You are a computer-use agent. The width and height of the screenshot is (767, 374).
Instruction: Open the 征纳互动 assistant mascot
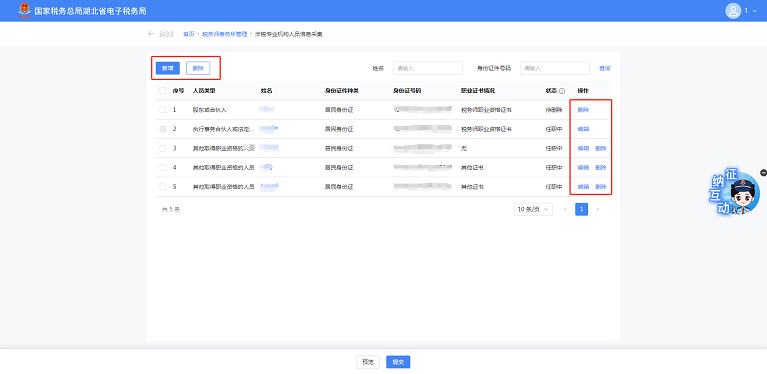[x=736, y=193]
